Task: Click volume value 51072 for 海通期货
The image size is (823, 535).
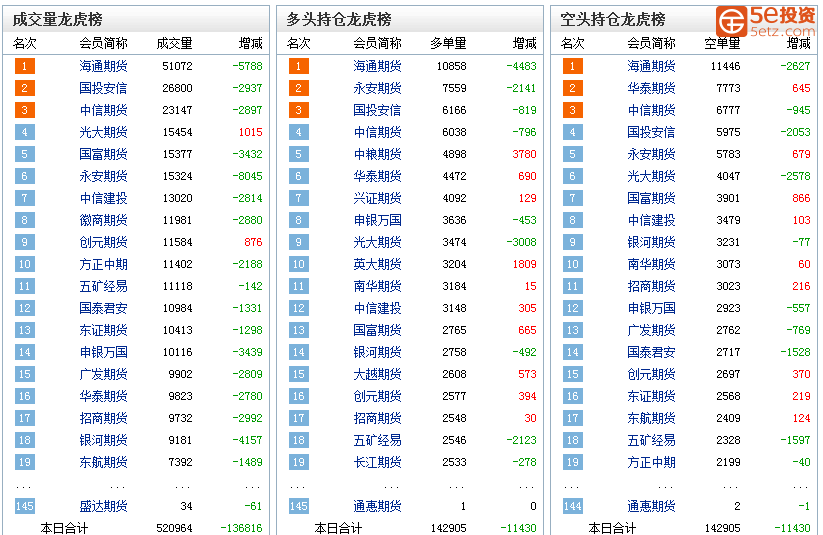Action: pos(177,66)
